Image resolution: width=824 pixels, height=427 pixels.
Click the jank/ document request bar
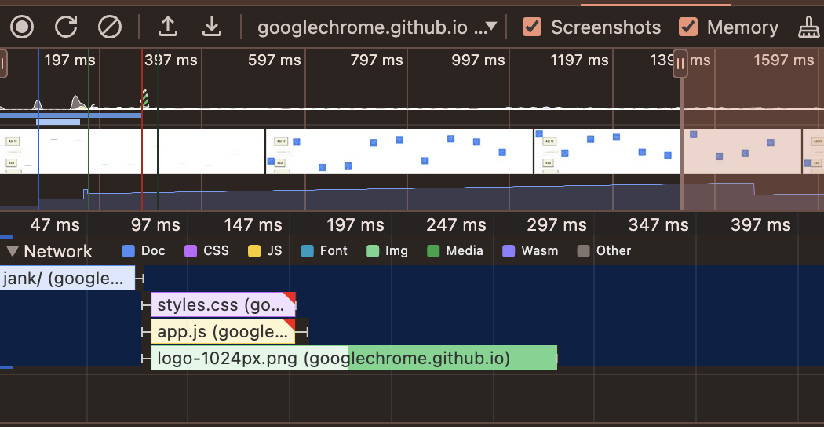pos(67,278)
